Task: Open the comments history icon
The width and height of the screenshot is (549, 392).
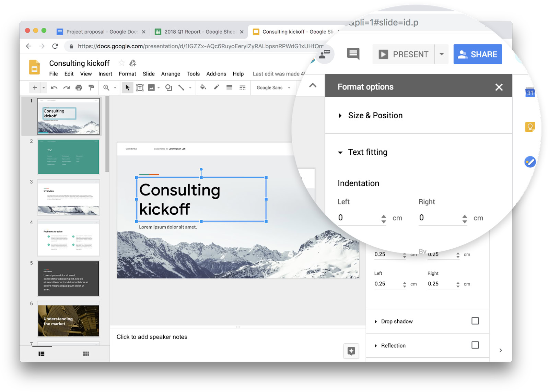Action: point(353,54)
